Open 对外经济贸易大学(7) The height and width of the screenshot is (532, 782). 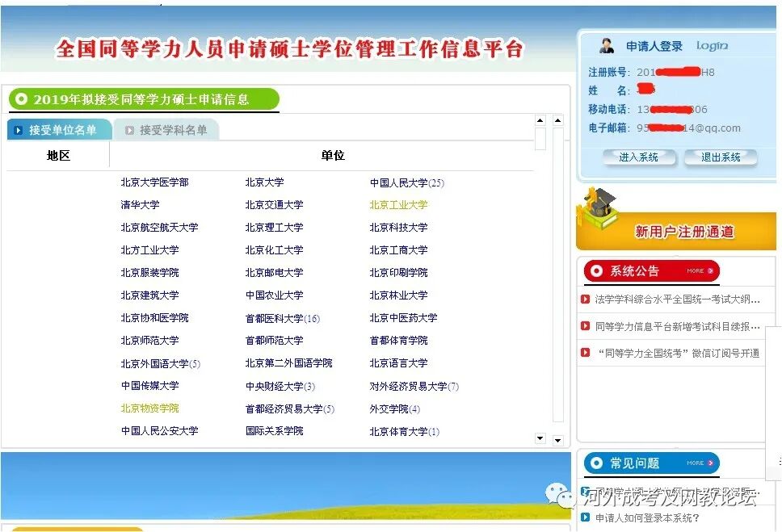click(414, 387)
